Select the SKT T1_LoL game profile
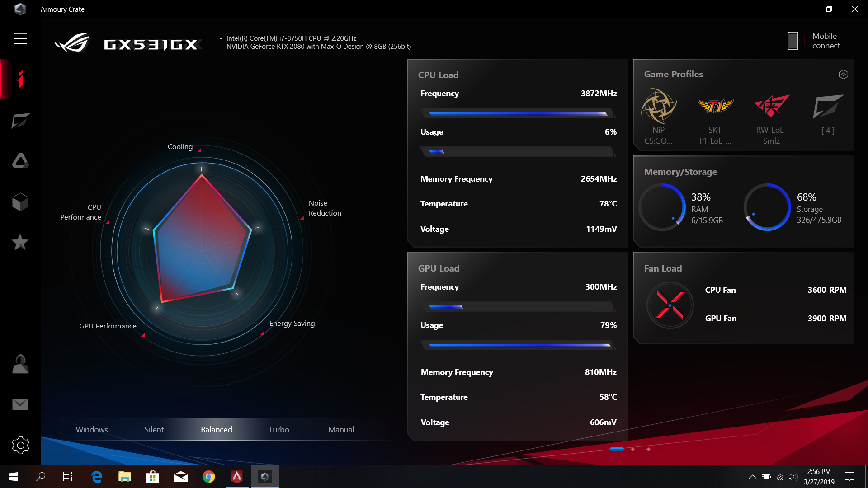 pos(715,120)
